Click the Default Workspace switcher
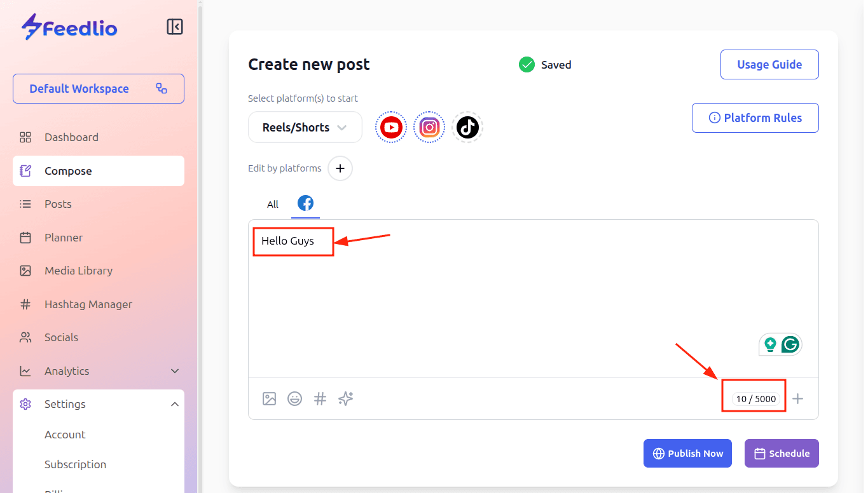The height and width of the screenshot is (493, 868). click(99, 89)
